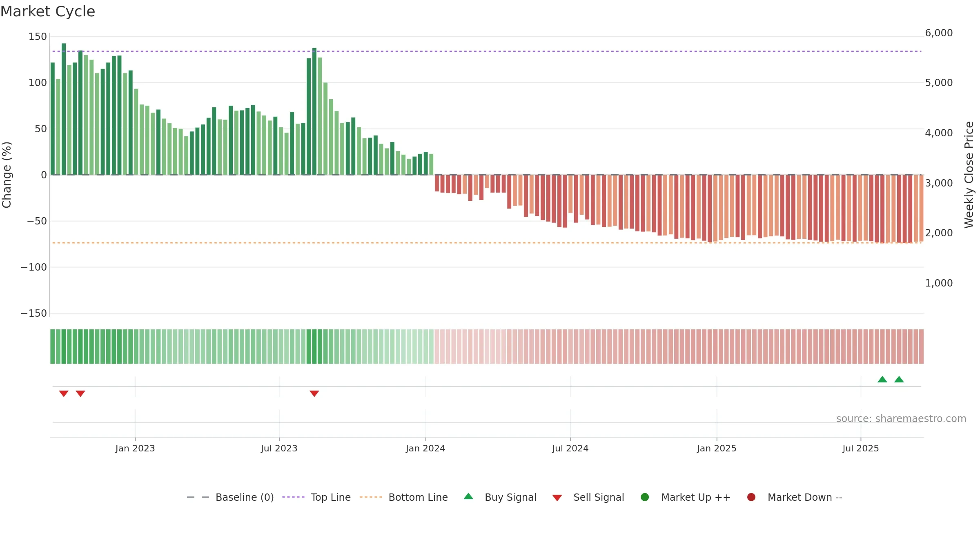The width and height of the screenshot is (980, 551).
Task: Click the Jan 2025 axis label
Action: click(x=717, y=449)
